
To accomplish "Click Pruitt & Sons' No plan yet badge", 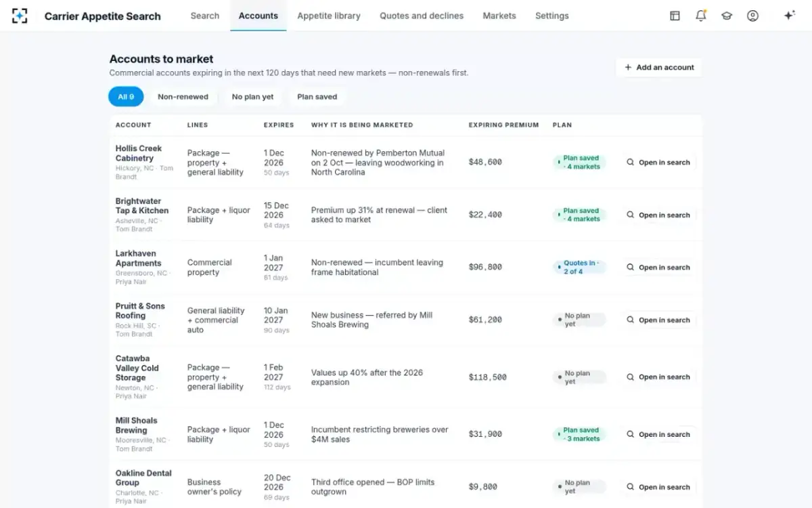I will [579, 320].
